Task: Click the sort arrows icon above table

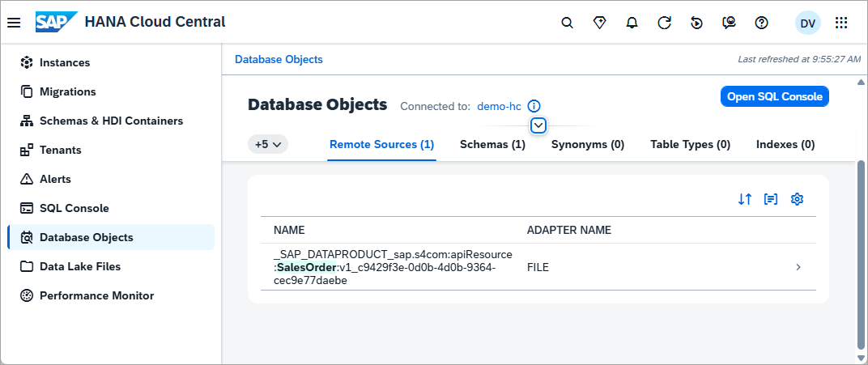Action: point(745,200)
